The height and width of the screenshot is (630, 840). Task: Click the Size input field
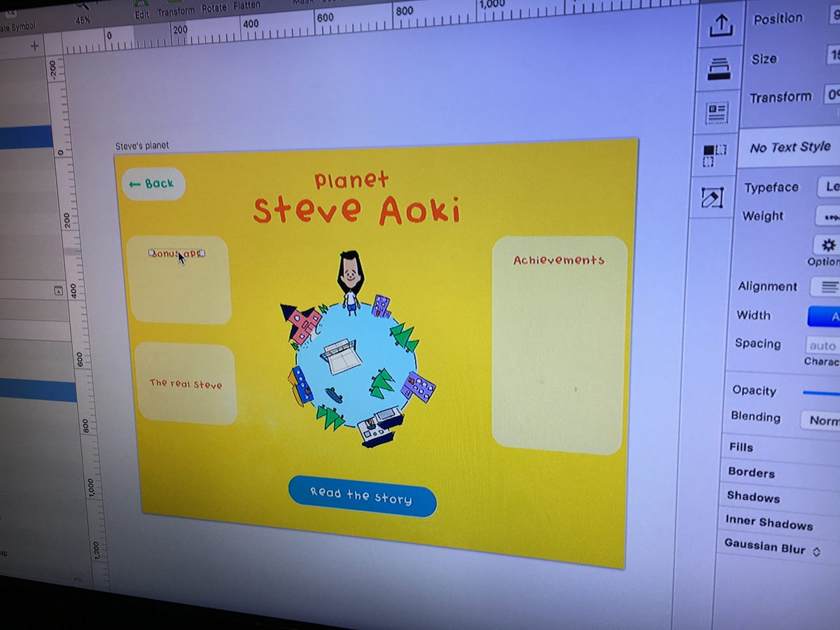(833, 56)
